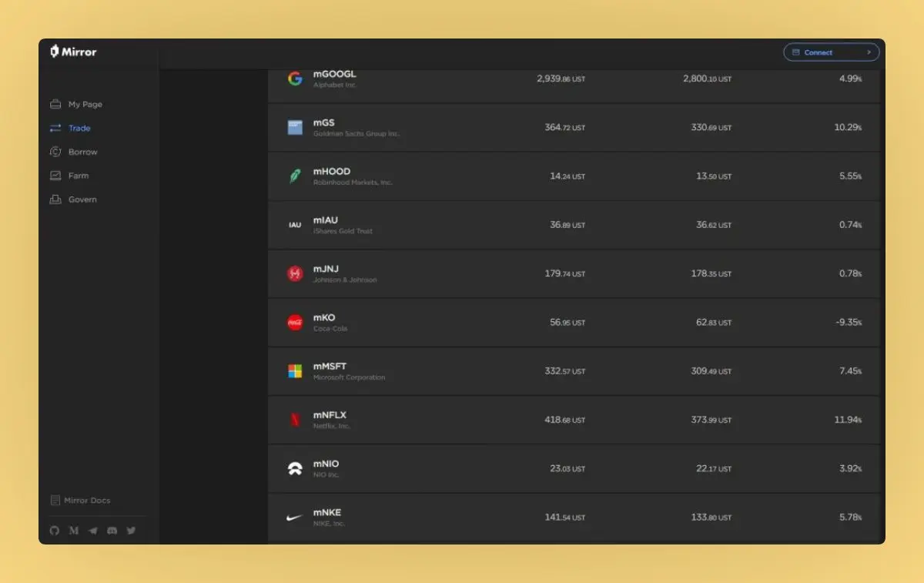Open the Telegram icon link
924x583 pixels.
[x=93, y=531]
